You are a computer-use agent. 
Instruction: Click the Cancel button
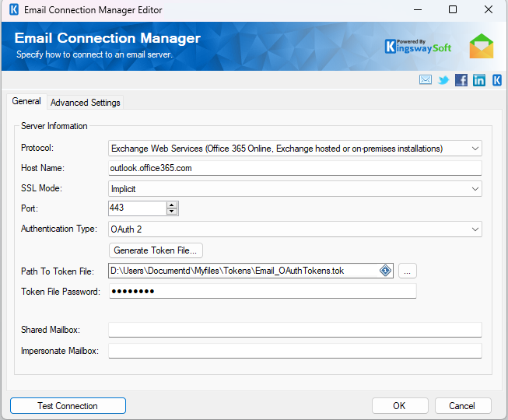463,406
